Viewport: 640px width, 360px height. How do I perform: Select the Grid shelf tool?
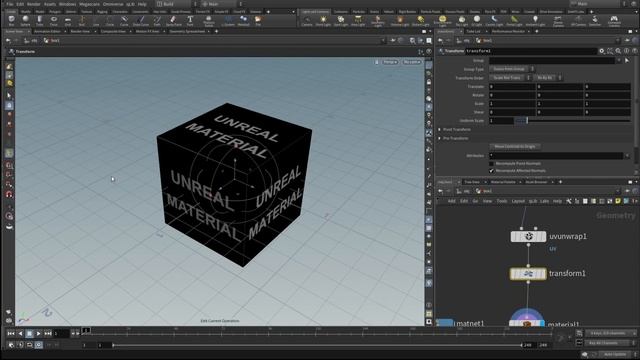[68, 21]
